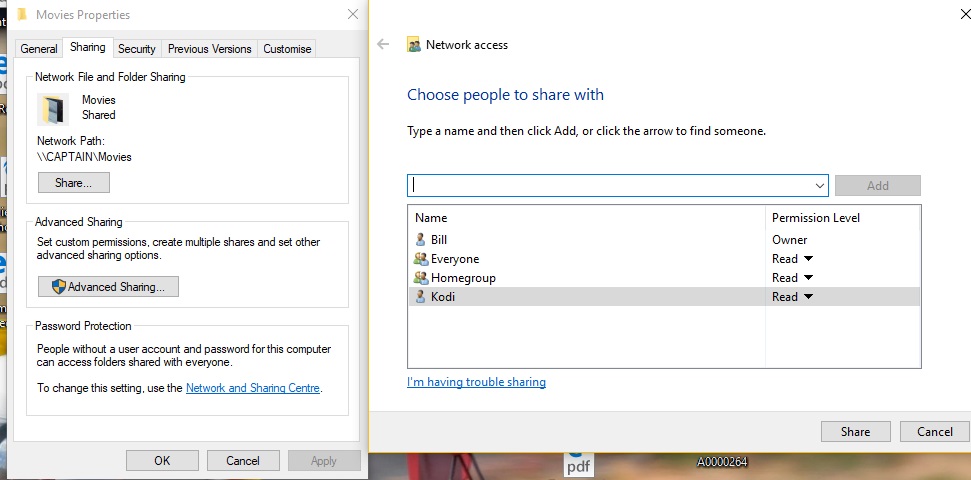The height and width of the screenshot is (480, 971).
Task: Expand the name entry dropdown arrow
Action: (820, 186)
